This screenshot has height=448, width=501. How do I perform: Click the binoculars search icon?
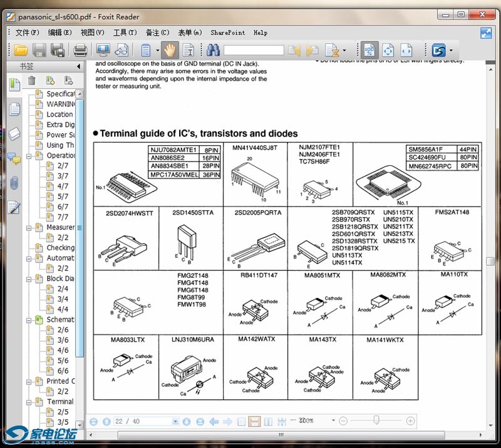213,50
